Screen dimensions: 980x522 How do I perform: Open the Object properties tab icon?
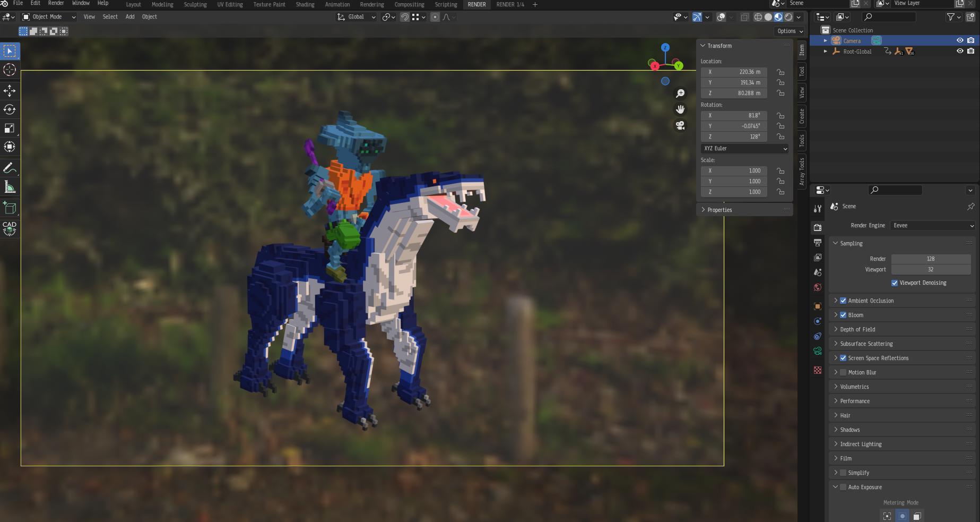coord(818,306)
